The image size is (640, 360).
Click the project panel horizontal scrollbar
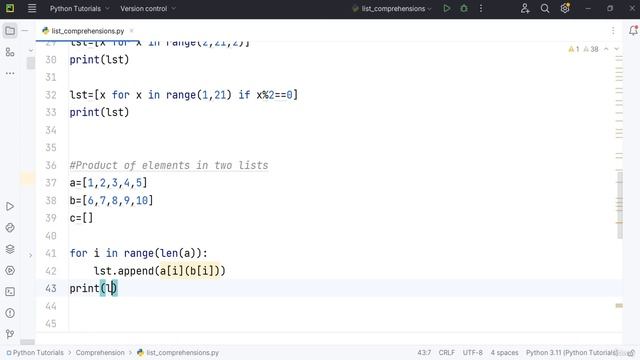coord(27,342)
